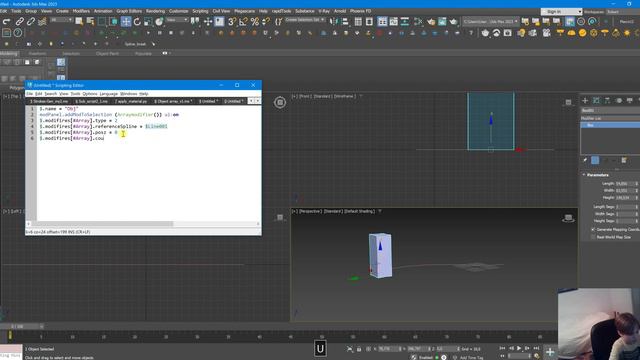This screenshot has height=360, width=640.
Task: Click the Go to End playback button
Action: (536, 348)
